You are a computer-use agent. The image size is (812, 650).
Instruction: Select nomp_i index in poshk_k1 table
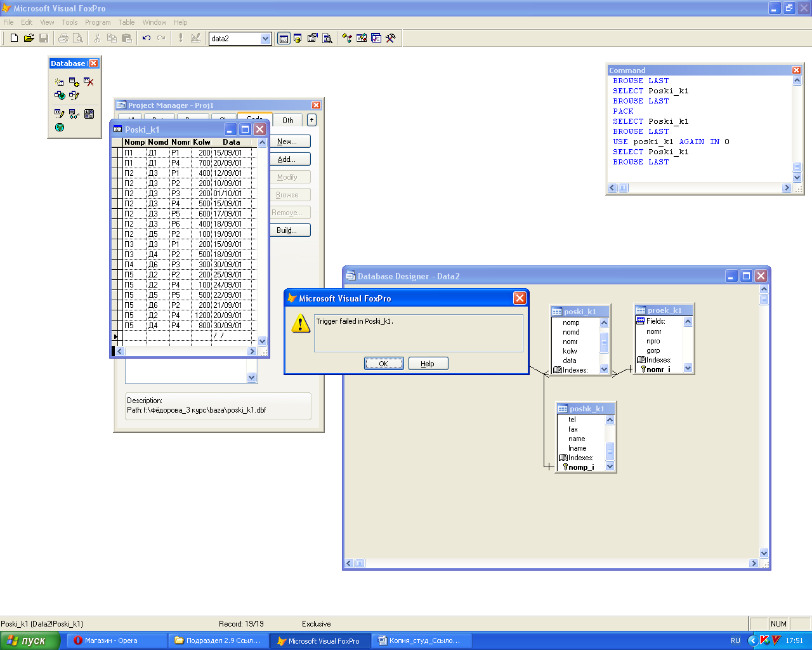click(581, 467)
